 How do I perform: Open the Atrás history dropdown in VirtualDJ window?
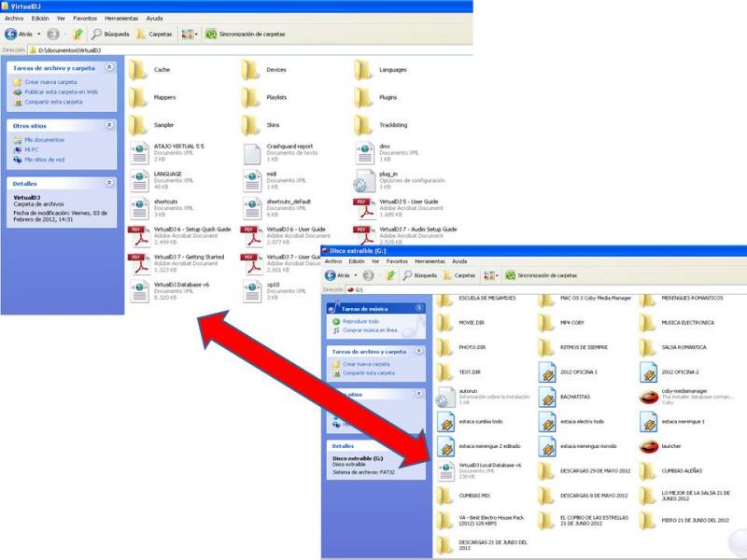tap(39, 35)
